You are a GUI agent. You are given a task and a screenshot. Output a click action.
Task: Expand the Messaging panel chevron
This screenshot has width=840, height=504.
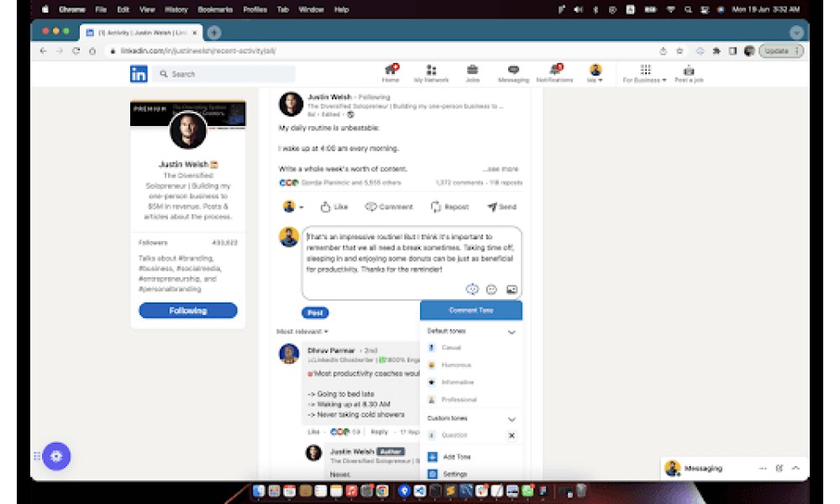pyautogui.click(x=796, y=468)
